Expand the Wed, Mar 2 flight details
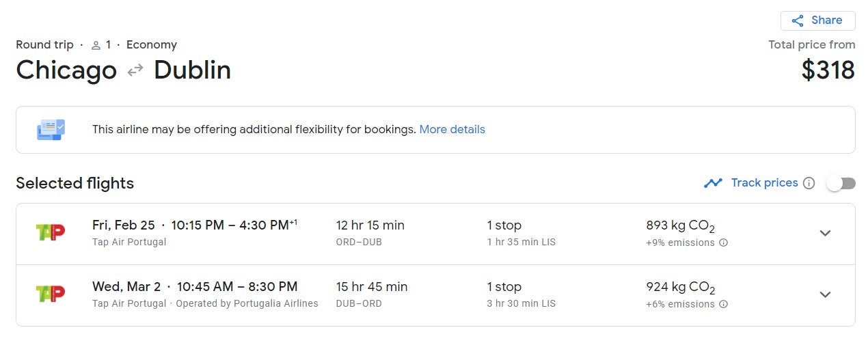868x345 pixels. click(x=825, y=294)
